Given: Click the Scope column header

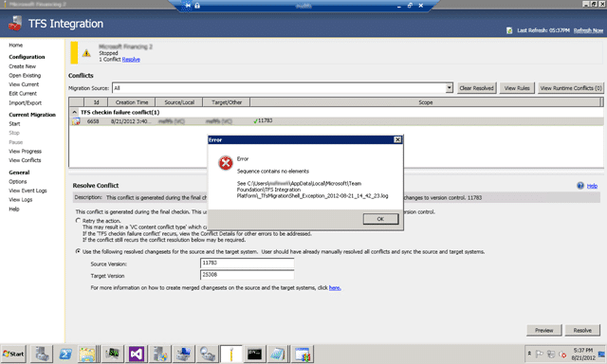Looking at the screenshot, I should tap(425, 102).
